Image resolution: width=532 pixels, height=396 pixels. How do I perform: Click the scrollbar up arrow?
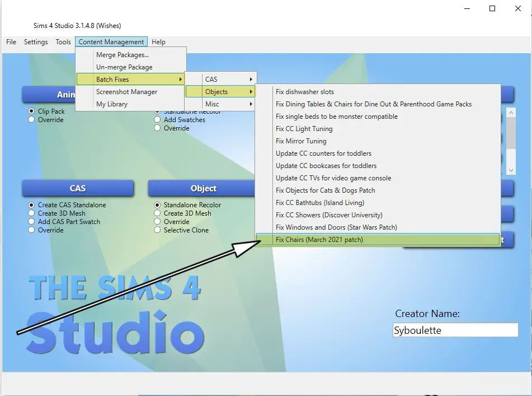tap(511, 113)
